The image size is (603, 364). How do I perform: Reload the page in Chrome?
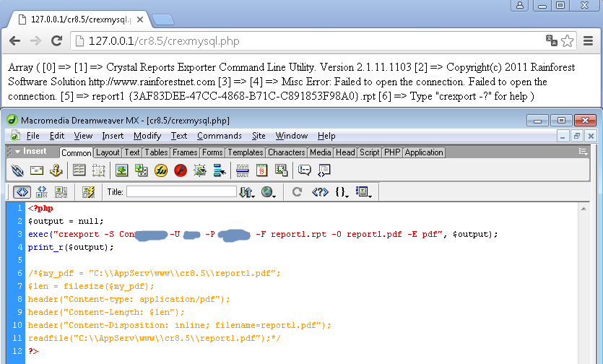pyautogui.click(x=57, y=40)
